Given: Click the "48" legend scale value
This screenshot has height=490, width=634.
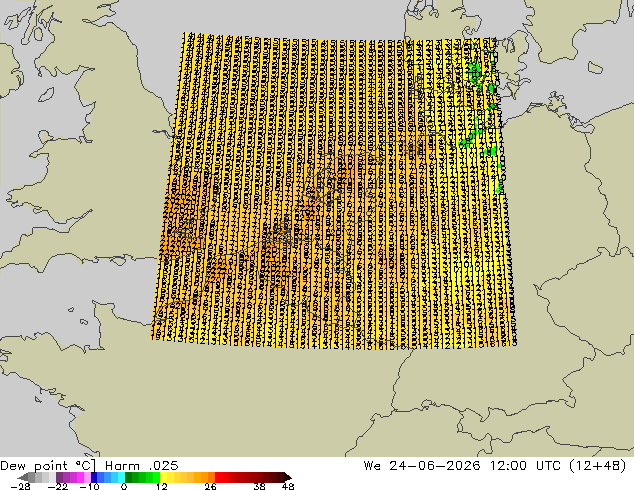Looking at the screenshot, I should coord(288,486).
